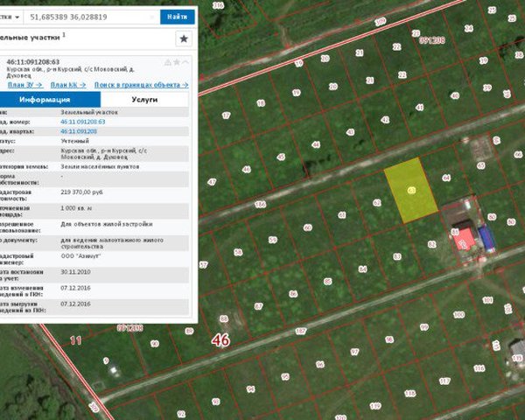Open cadastral quarter link 46:11:091208
The image size is (525, 420).
point(79,131)
